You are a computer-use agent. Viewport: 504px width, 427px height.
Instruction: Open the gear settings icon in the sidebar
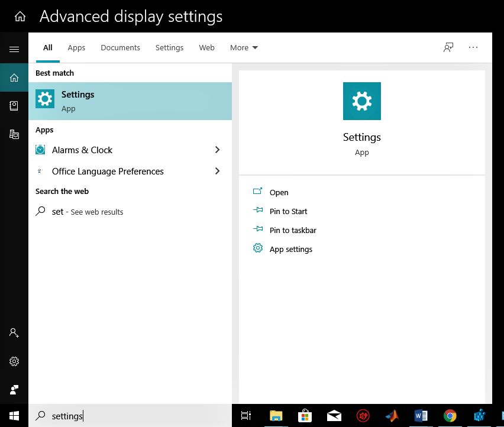[x=14, y=361]
